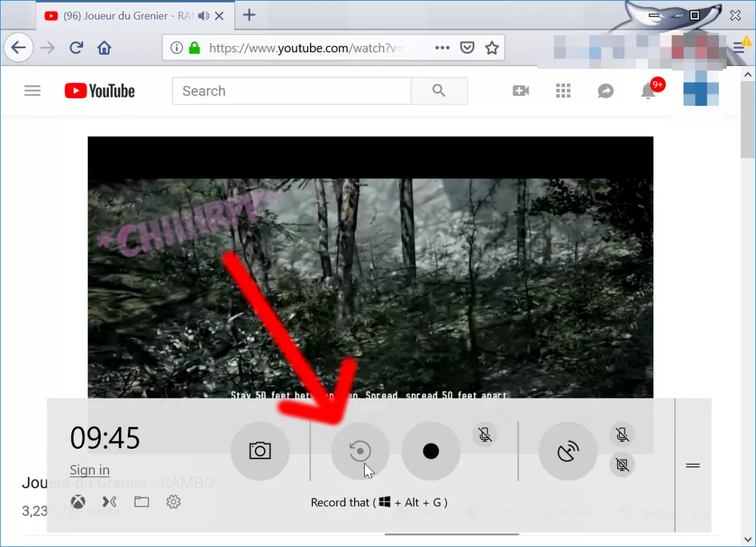
Task: Start recording with the round record button
Action: coord(431,451)
